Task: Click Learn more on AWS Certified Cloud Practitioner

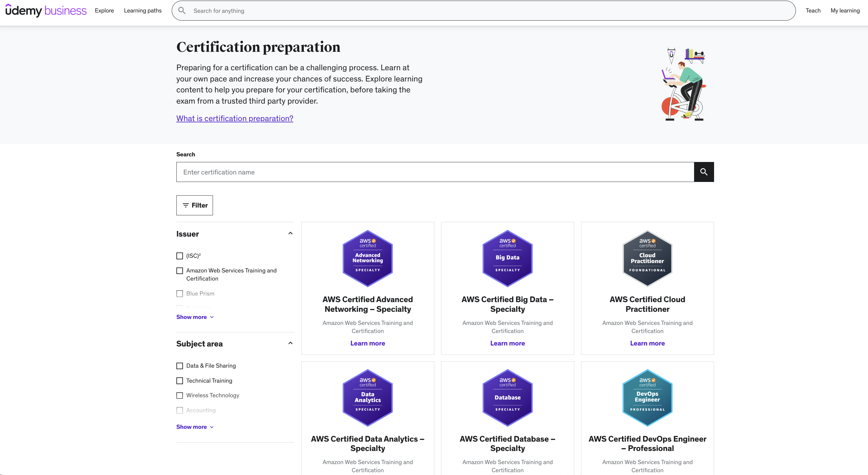Action: [x=647, y=343]
